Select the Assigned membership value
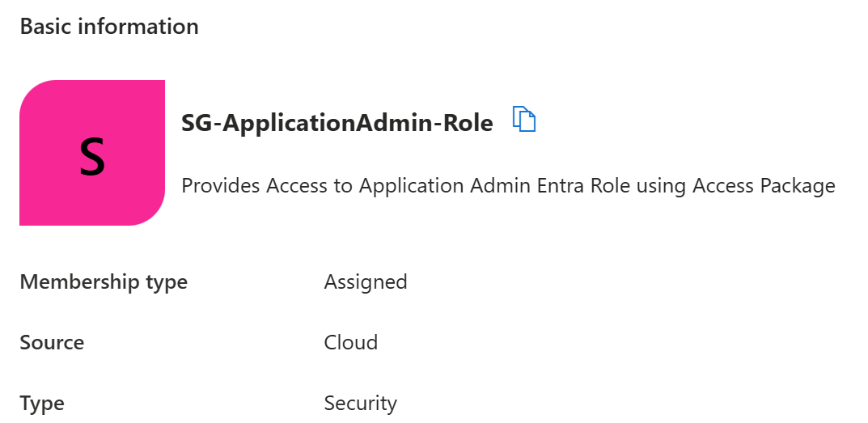Image resolution: width=868 pixels, height=423 pixels. (x=366, y=282)
